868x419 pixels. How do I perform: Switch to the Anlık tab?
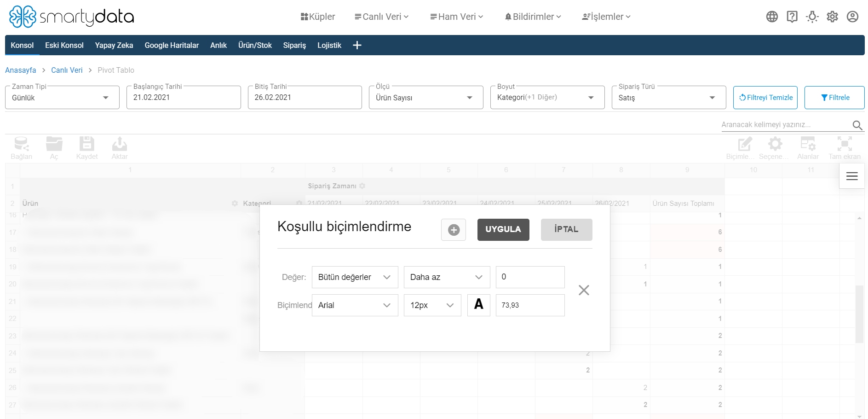click(x=218, y=45)
